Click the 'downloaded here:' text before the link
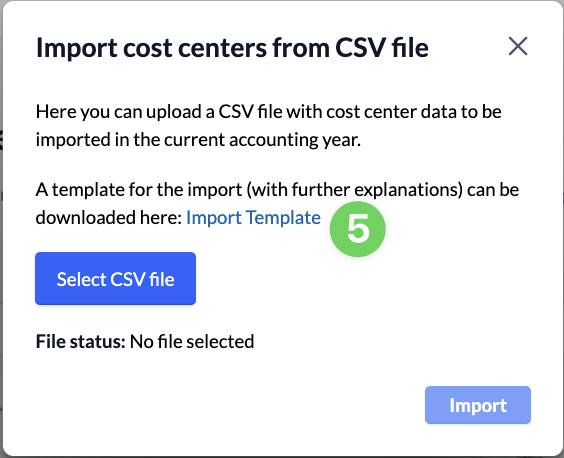Screen dimensions: 564x458 click(109, 218)
